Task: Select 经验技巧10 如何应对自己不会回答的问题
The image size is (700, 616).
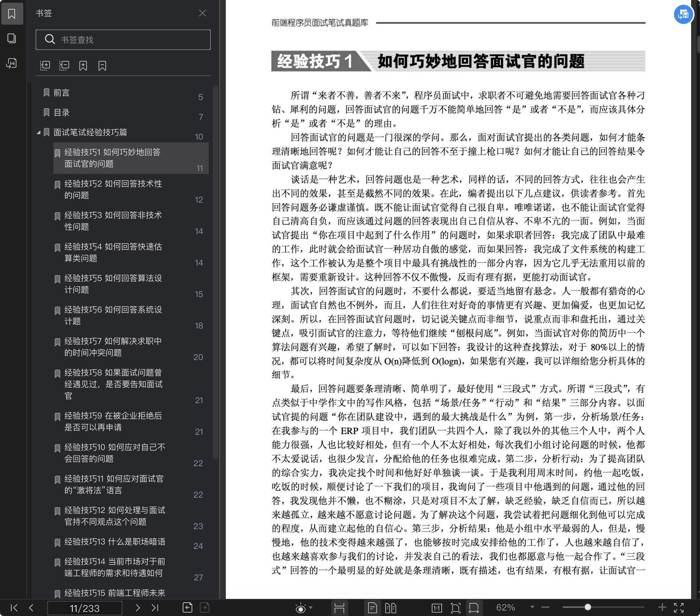Action: [131, 453]
